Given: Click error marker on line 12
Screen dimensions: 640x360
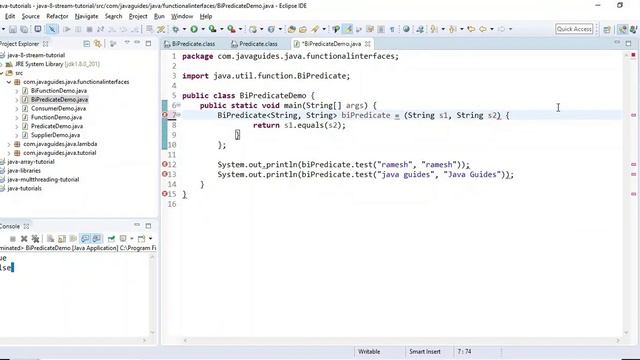Looking at the screenshot, I should 164,164.
